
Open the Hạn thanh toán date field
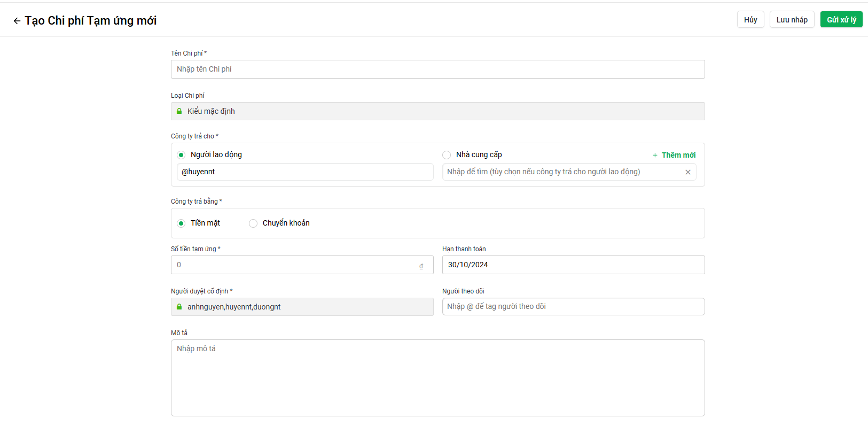click(574, 265)
